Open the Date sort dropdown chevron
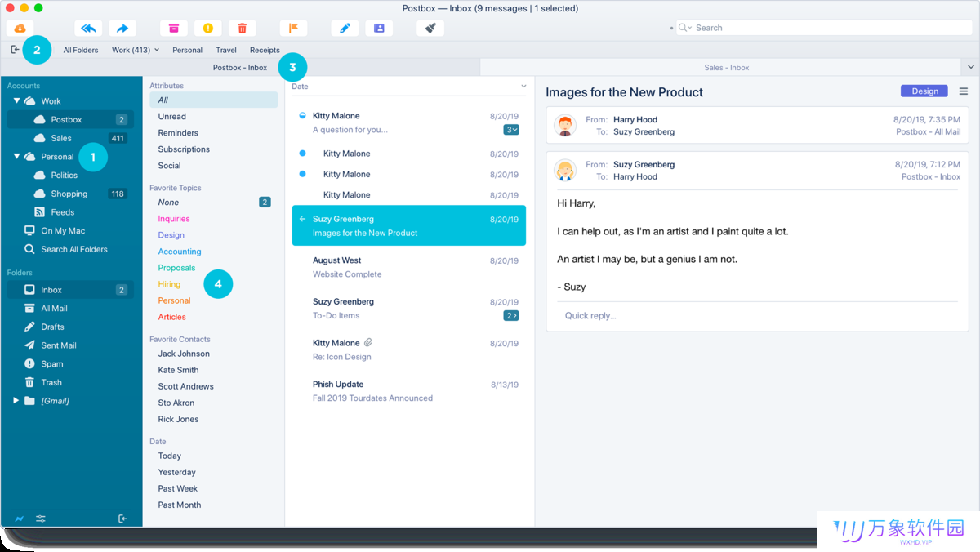The height and width of the screenshot is (552, 980). point(524,87)
